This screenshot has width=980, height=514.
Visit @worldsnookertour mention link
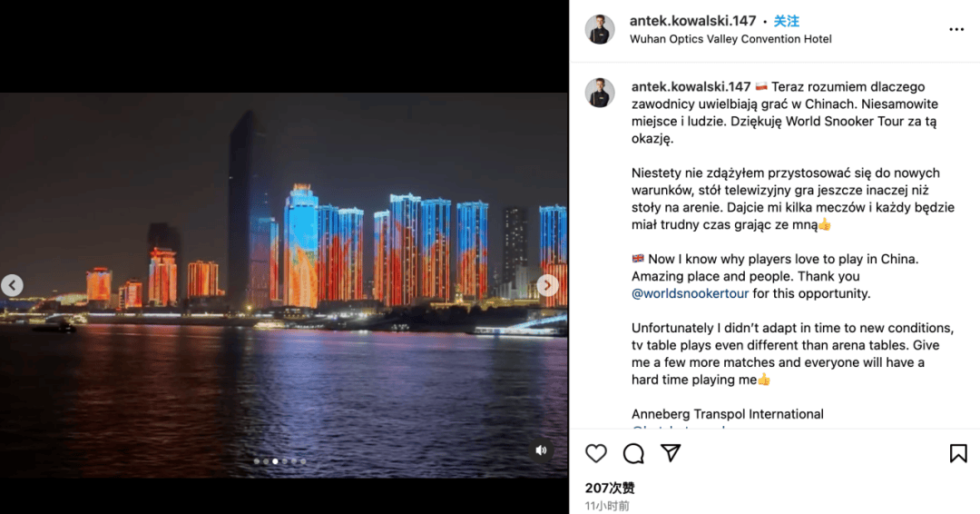690,293
